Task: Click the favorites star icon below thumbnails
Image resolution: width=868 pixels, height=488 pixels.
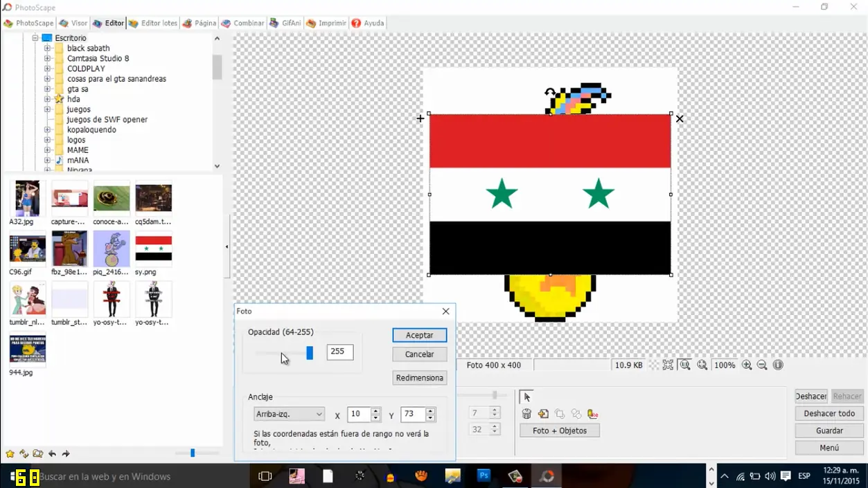Action: [10, 454]
